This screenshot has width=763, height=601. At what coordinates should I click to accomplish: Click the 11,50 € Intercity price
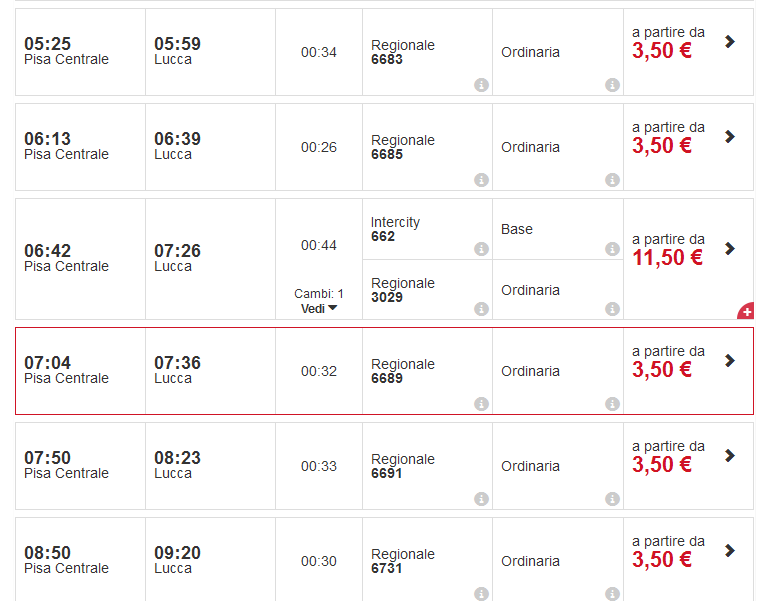667,258
